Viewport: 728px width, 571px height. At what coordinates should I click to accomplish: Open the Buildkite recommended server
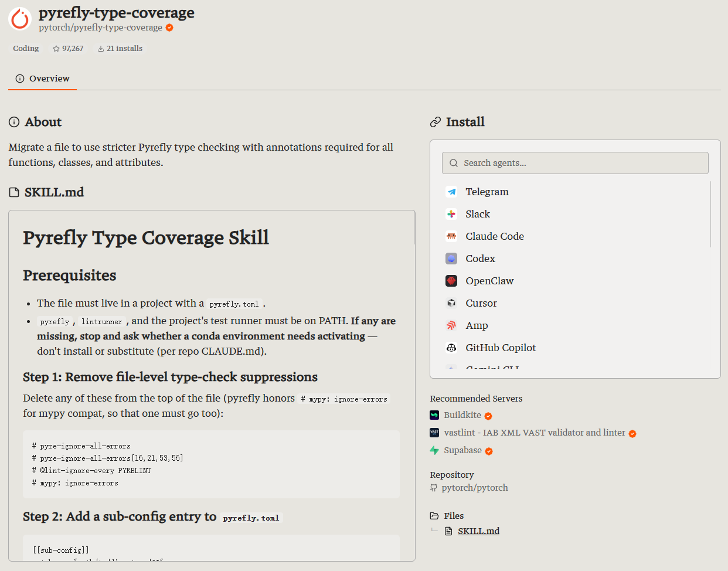point(462,415)
